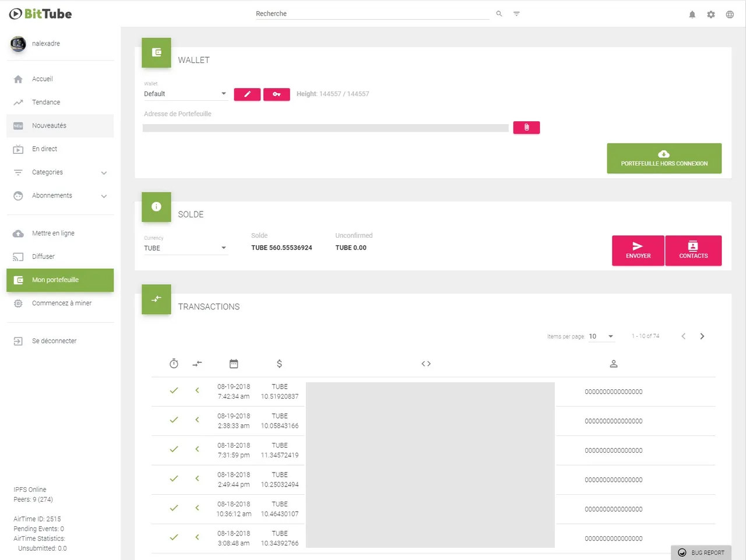Click the green Transactions arrows icon
Image resolution: width=746 pixels, height=560 pixels.
tap(156, 299)
